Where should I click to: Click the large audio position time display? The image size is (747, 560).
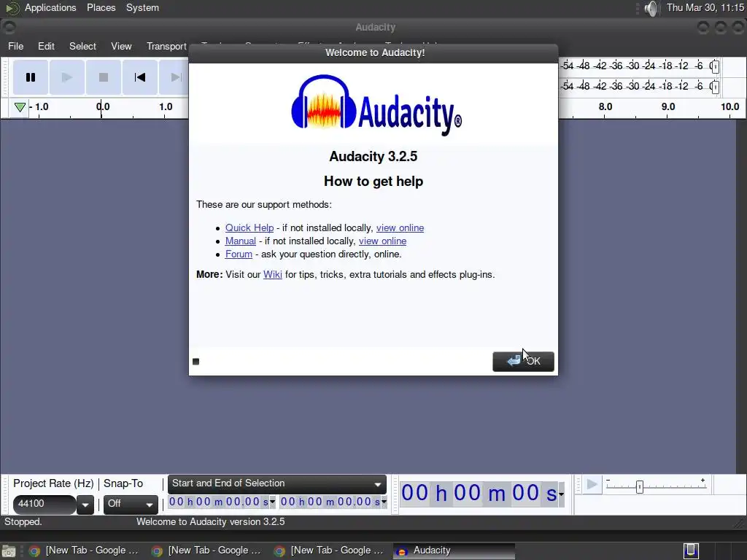click(x=479, y=494)
